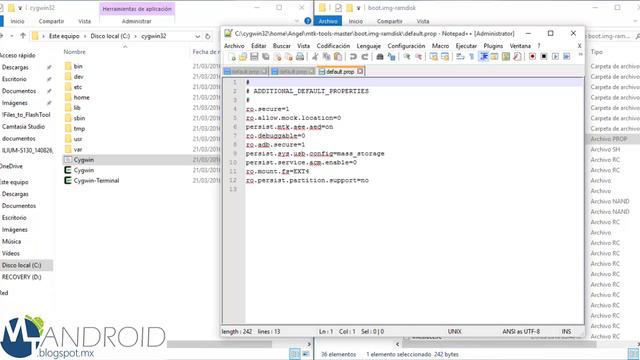
Task: Save the file with the floppy icon
Action: pos(254,57)
